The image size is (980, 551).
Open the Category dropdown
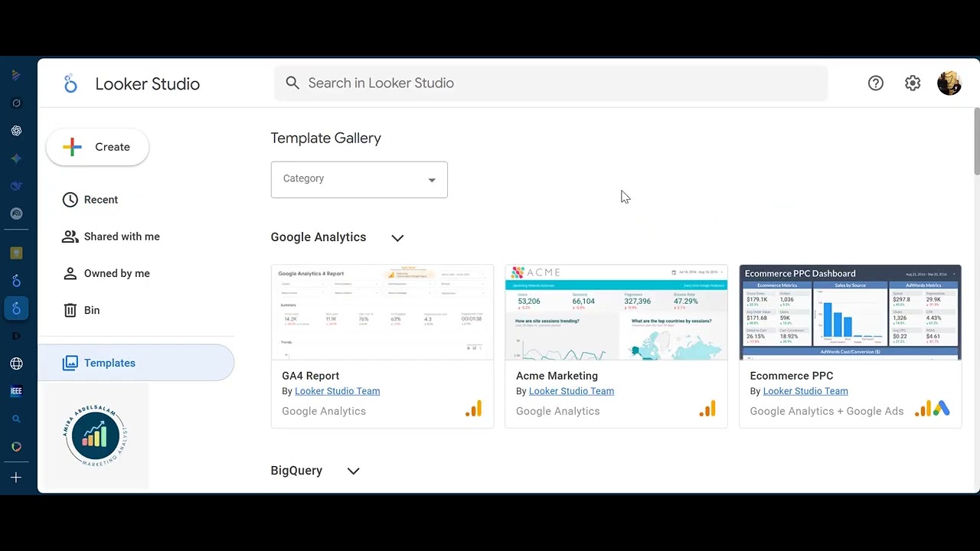(x=359, y=180)
